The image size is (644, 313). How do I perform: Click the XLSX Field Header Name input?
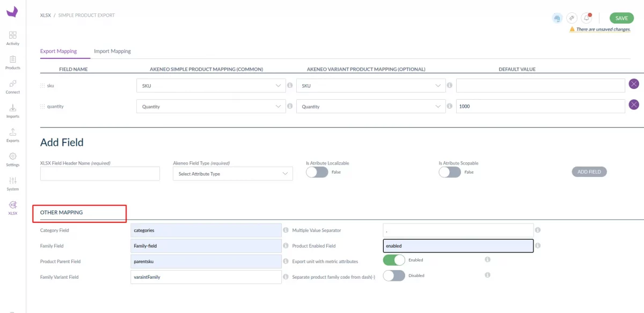tap(100, 174)
